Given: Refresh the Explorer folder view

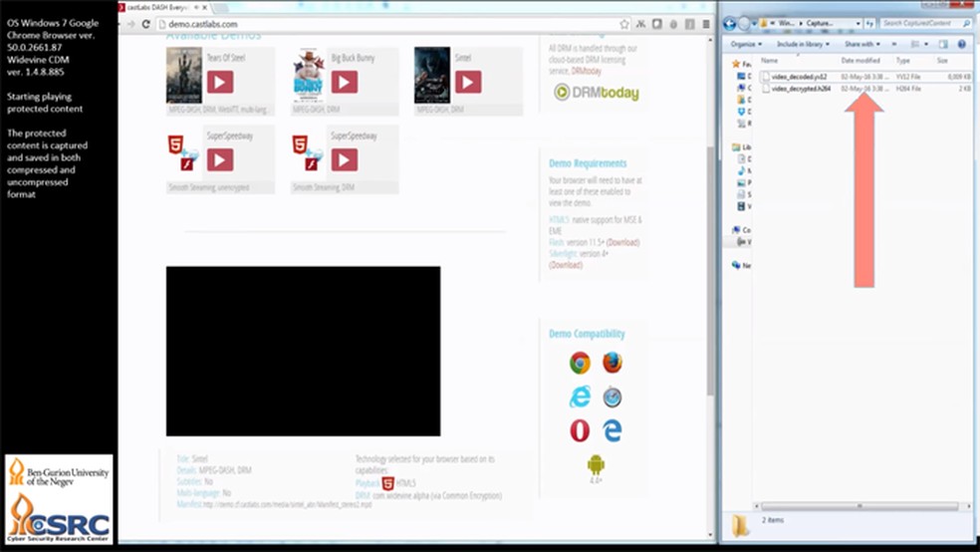Looking at the screenshot, I should tap(869, 23).
